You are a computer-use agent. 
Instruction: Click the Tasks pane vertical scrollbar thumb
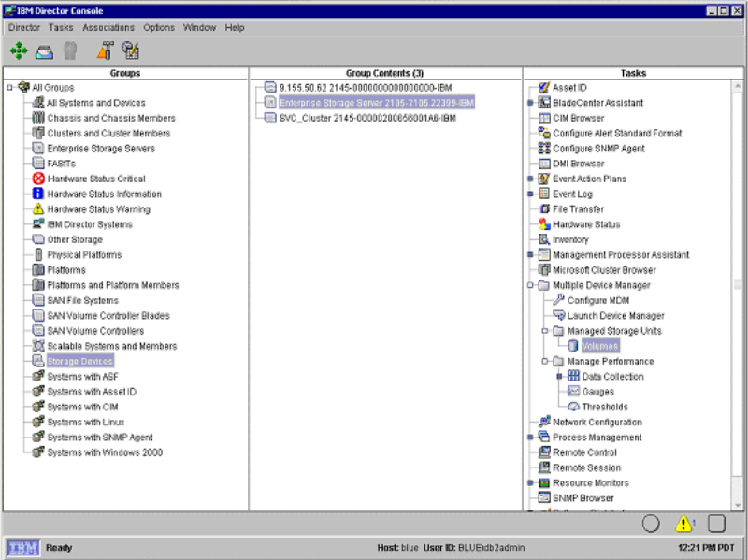click(738, 284)
